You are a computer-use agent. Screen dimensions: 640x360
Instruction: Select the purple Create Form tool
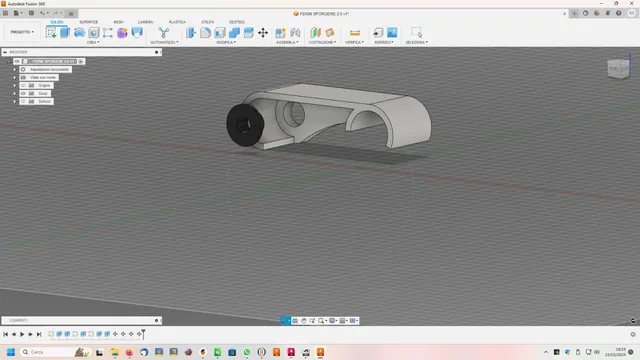[122, 33]
